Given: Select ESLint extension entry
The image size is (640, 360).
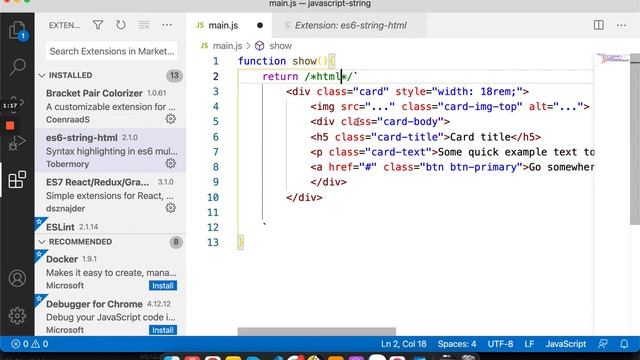Looking at the screenshot, I should pos(110,226).
